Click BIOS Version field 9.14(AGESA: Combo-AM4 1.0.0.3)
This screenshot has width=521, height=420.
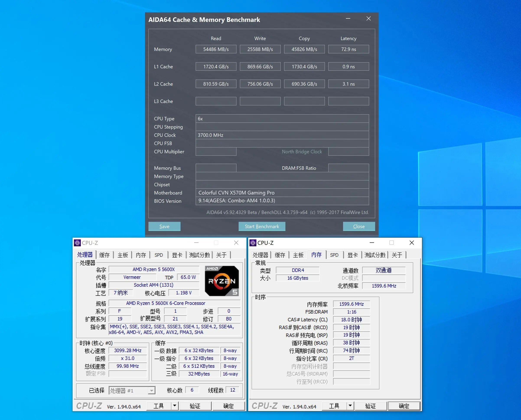pyautogui.click(x=282, y=201)
